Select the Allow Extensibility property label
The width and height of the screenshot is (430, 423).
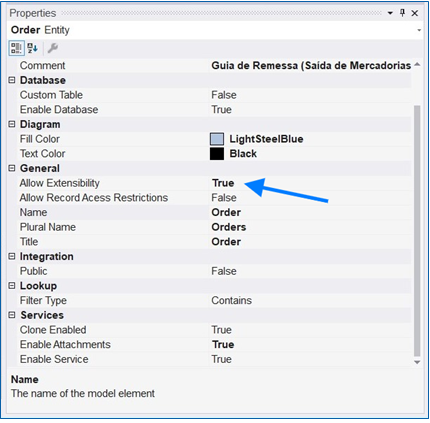[59, 183]
